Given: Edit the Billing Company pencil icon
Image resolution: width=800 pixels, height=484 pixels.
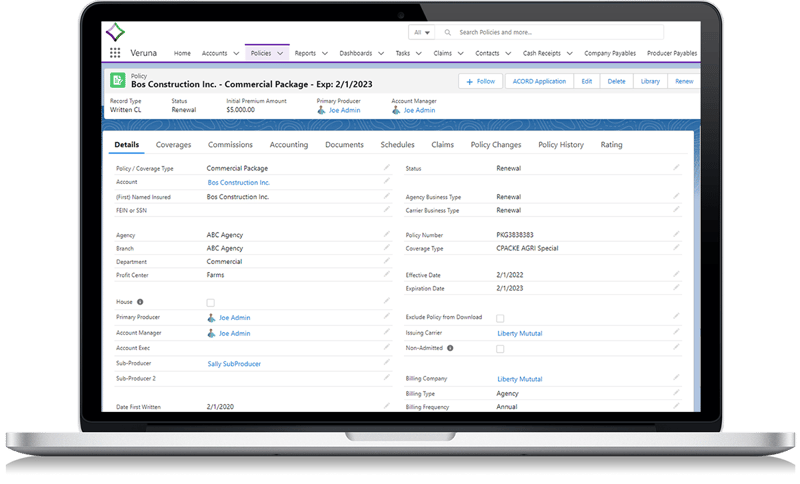Looking at the screenshot, I should [x=676, y=377].
